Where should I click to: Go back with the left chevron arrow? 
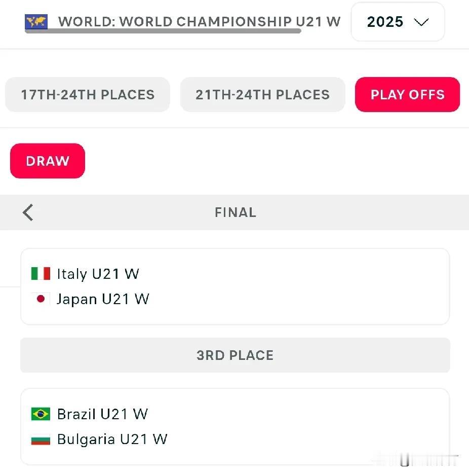28,212
